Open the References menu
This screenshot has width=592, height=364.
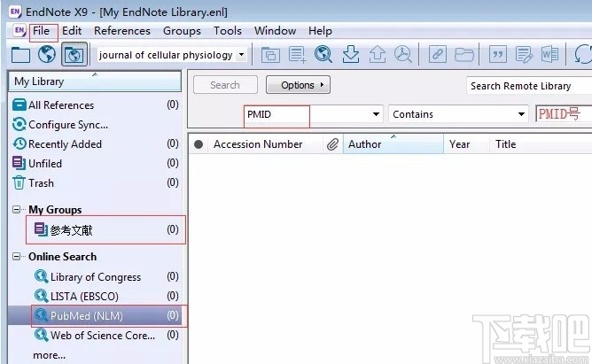point(122,30)
